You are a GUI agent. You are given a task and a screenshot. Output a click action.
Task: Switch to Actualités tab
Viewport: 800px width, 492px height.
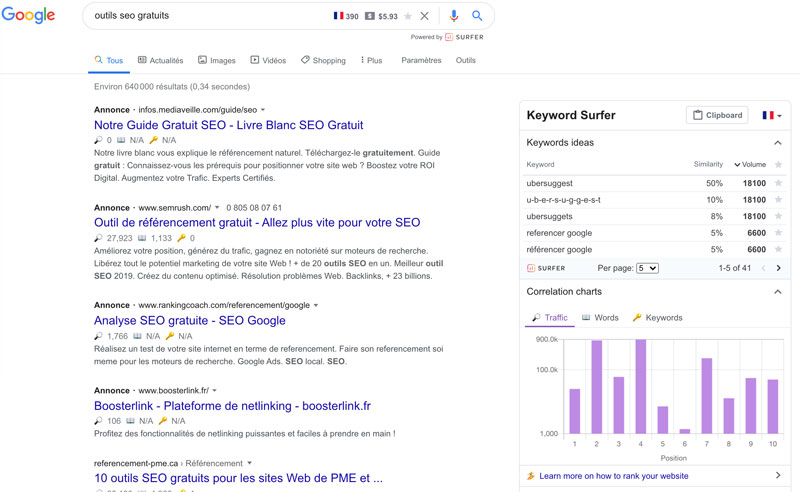pos(161,60)
